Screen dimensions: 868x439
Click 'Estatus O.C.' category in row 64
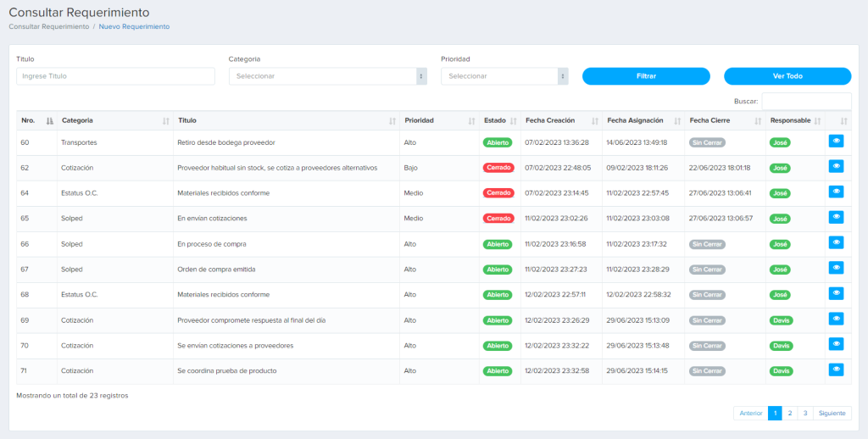tap(79, 193)
